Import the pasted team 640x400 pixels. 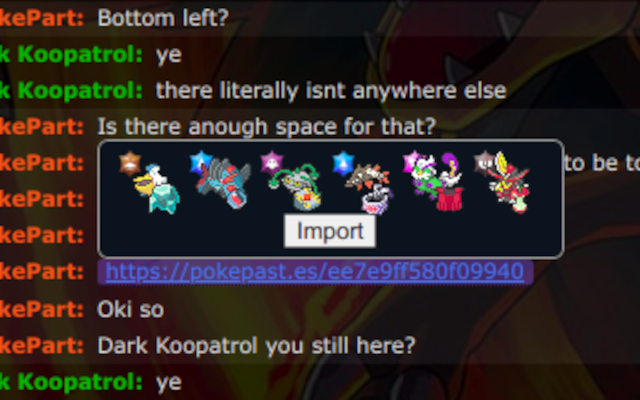(x=330, y=231)
